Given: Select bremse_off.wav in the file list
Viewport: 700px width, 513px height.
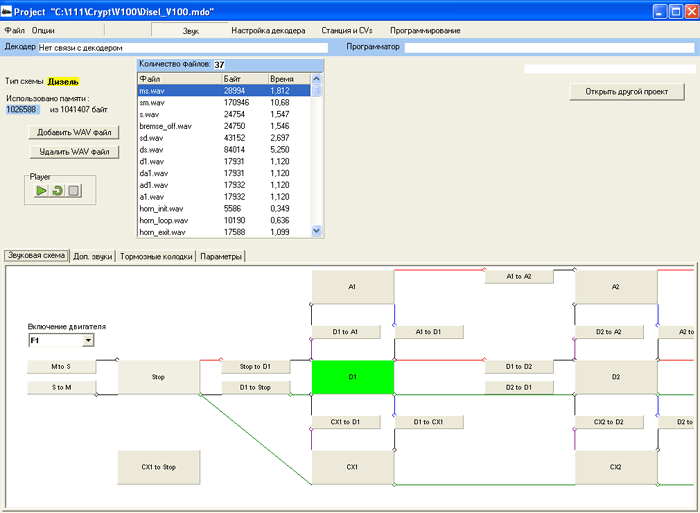Looking at the screenshot, I should tap(224, 126).
